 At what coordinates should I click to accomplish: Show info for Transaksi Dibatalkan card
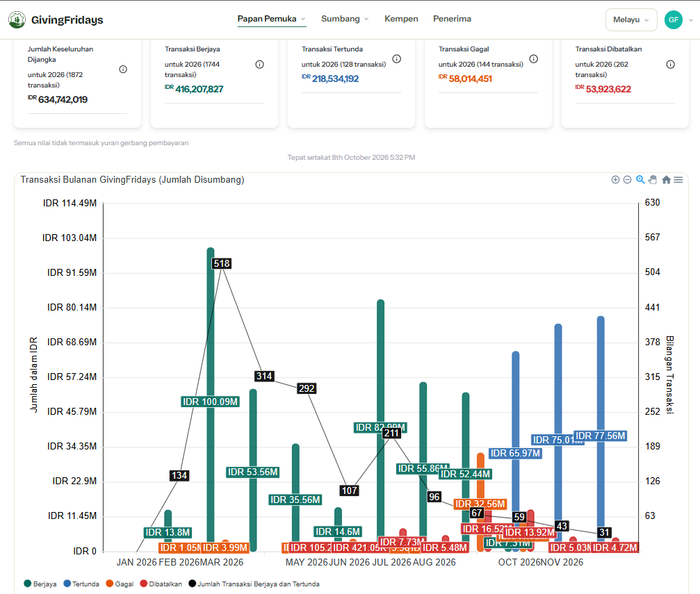[671, 65]
